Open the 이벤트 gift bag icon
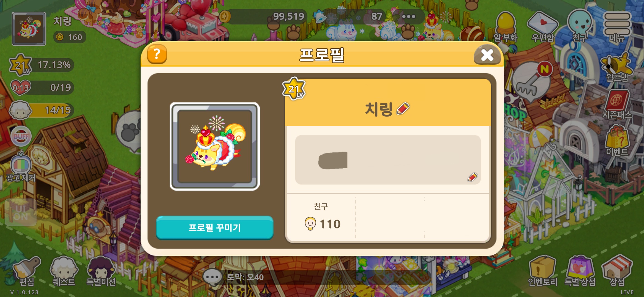Viewport: 644px width, 297px height. point(617,140)
